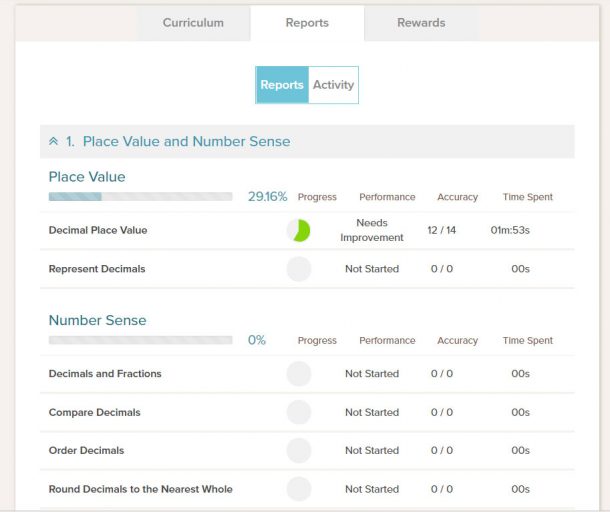Switch to the Activity toggle view
This screenshot has height=512, width=610.
point(333,85)
